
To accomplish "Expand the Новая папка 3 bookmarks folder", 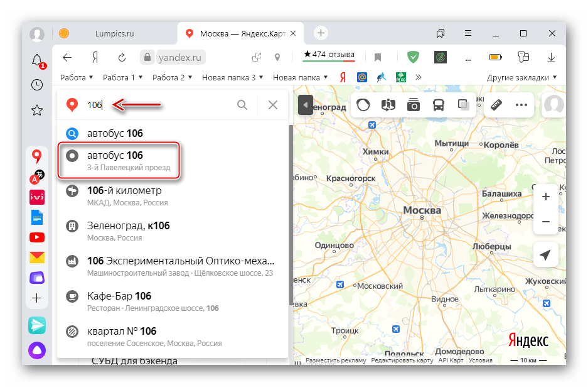I will pos(232,78).
